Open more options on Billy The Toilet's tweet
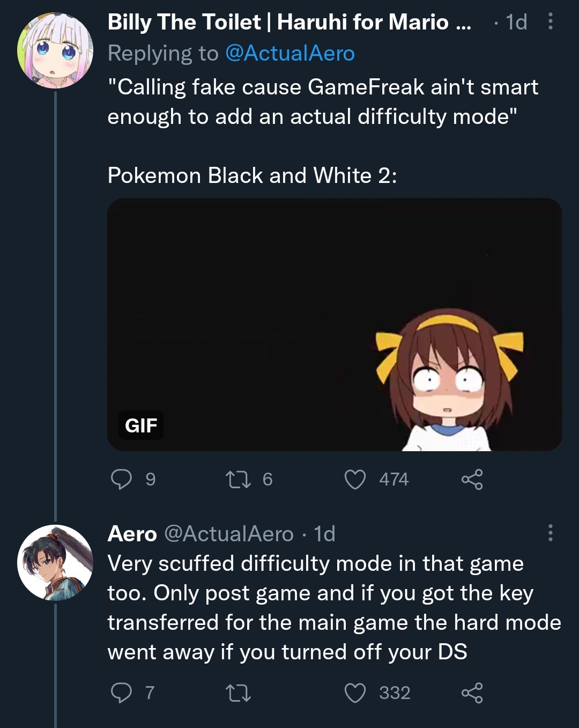579x728 pixels. [550, 21]
